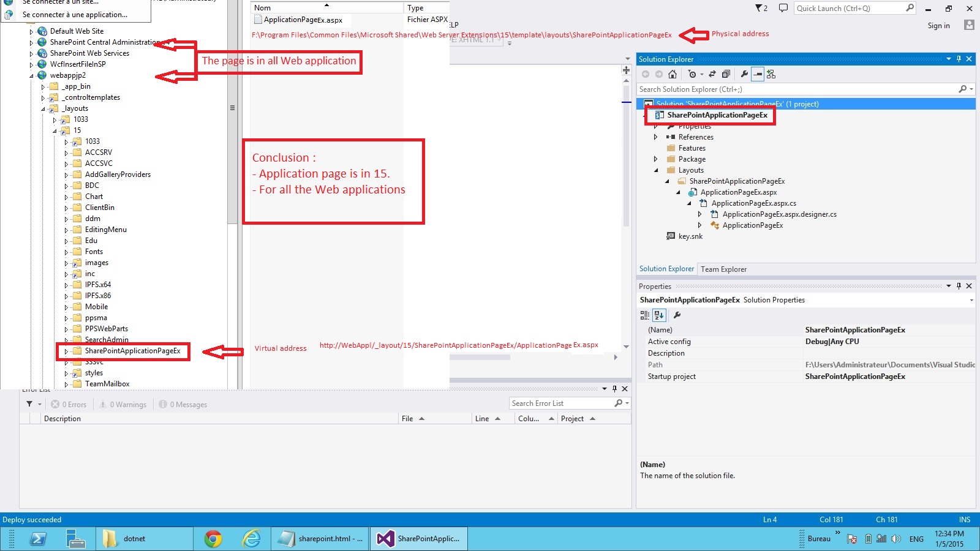The image size is (980, 551).
Task: Click Error List filter funnel icon
Action: coord(29,404)
